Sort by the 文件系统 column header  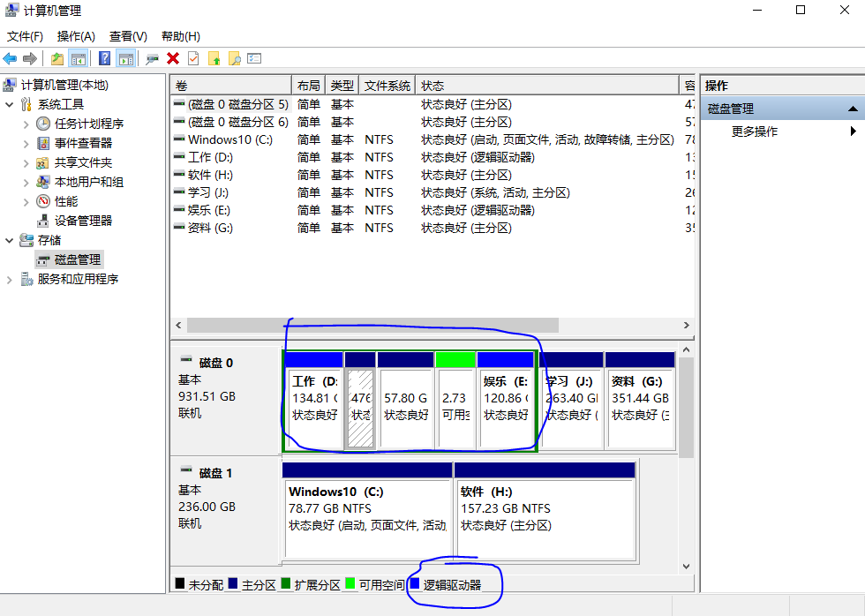[387, 86]
